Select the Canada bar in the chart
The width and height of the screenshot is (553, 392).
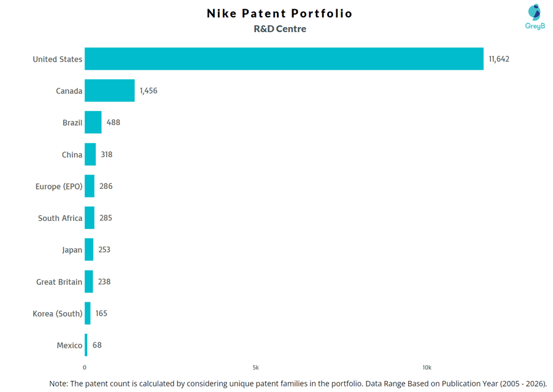tap(109, 91)
